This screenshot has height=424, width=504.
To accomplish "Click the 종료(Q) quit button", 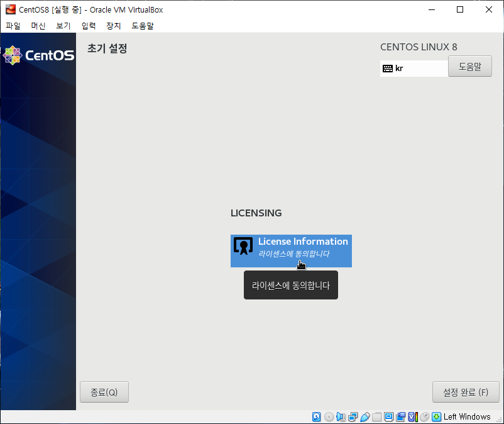I will [x=104, y=392].
